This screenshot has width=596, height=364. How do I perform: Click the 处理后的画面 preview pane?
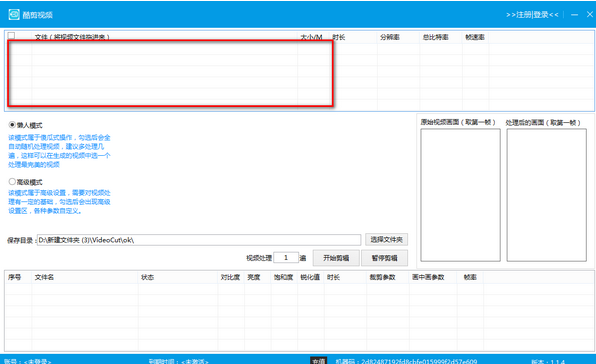tap(547, 195)
